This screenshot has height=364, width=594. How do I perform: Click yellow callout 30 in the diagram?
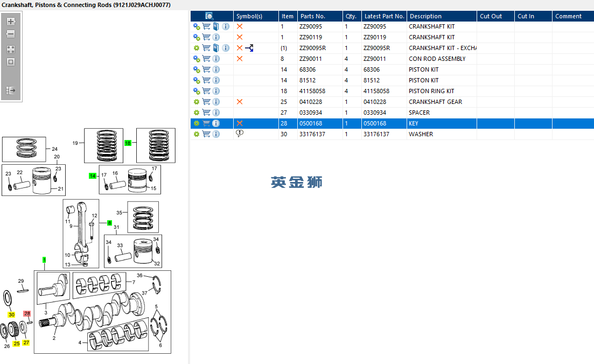11,314
